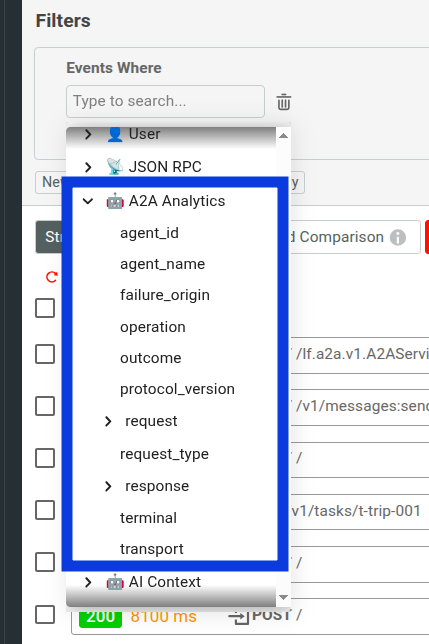Click the person icon beside User

115,134
